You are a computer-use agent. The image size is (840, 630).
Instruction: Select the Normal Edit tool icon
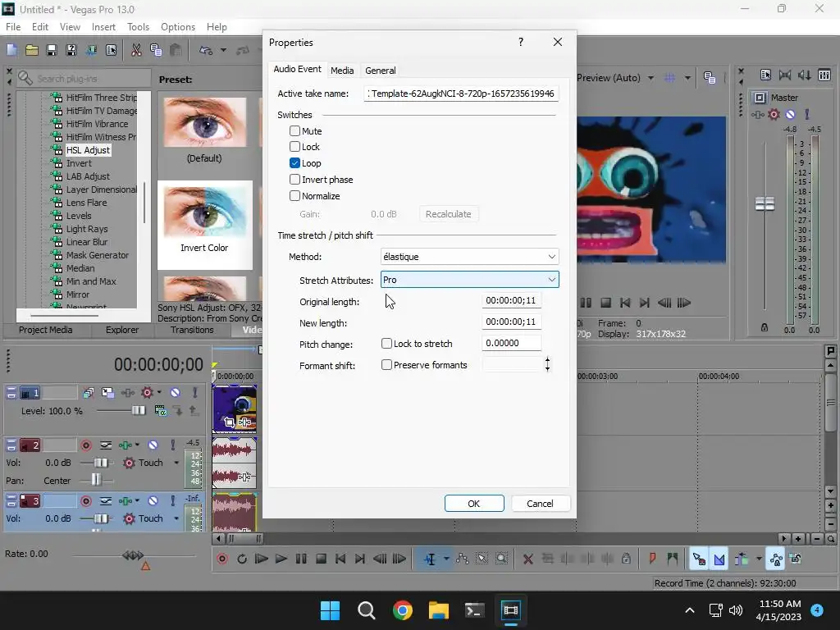pyautogui.click(x=430, y=559)
